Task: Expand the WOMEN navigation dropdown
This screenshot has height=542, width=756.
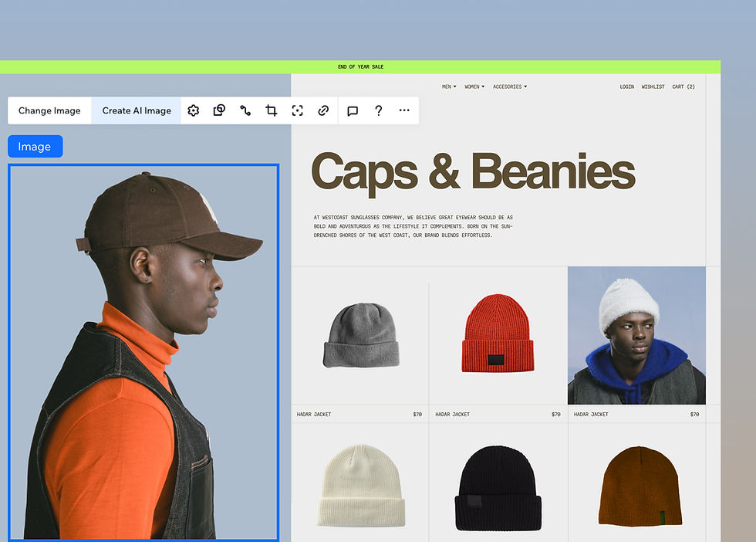Action: pyautogui.click(x=473, y=86)
